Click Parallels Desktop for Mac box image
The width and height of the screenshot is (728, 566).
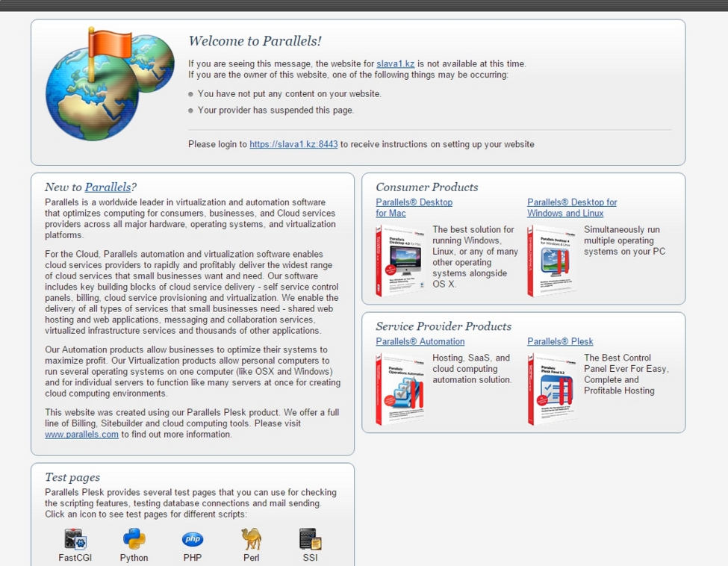tap(400, 261)
